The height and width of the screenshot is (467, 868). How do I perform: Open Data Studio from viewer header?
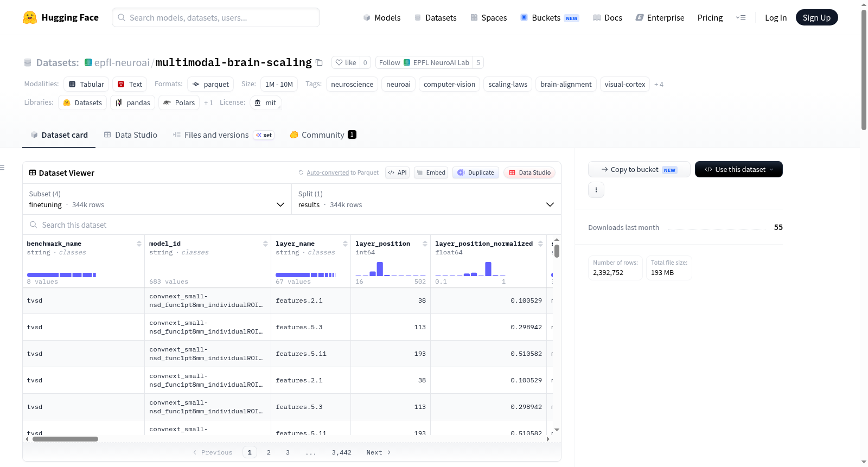tap(529, 172)
